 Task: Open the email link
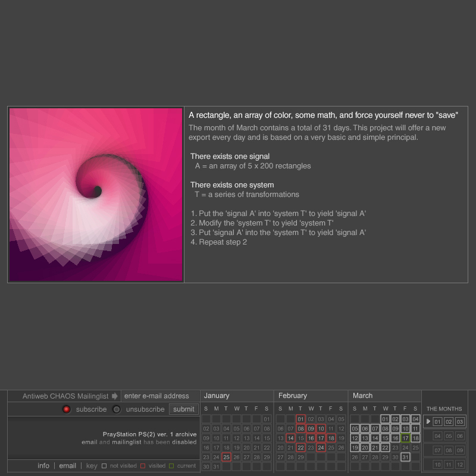(67, 466)
